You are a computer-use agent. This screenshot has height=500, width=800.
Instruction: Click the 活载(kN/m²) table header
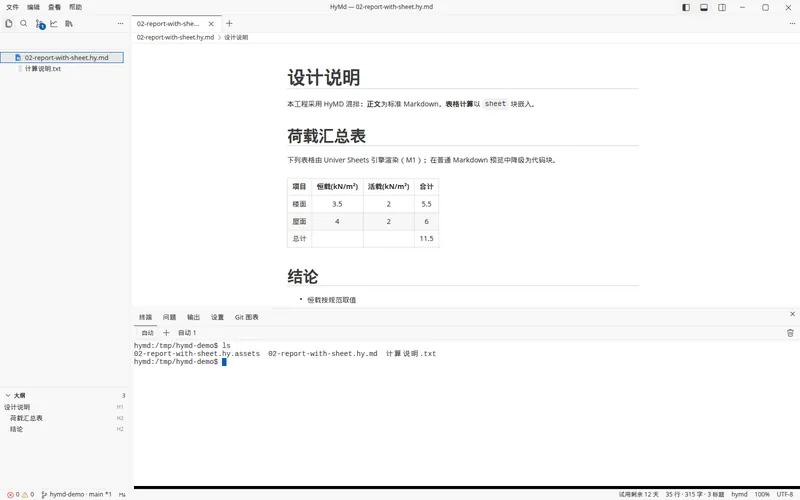click(389, 187)
